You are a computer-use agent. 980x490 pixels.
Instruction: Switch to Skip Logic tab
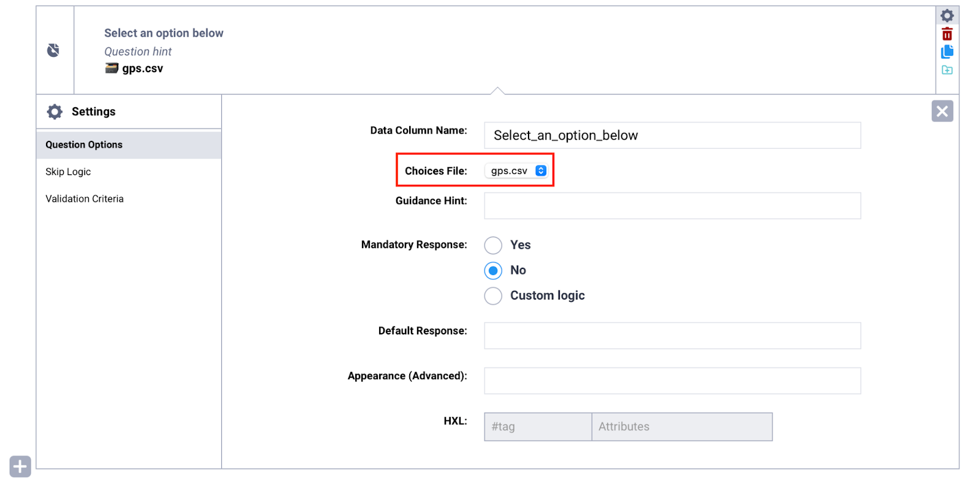tap(68, 172)
